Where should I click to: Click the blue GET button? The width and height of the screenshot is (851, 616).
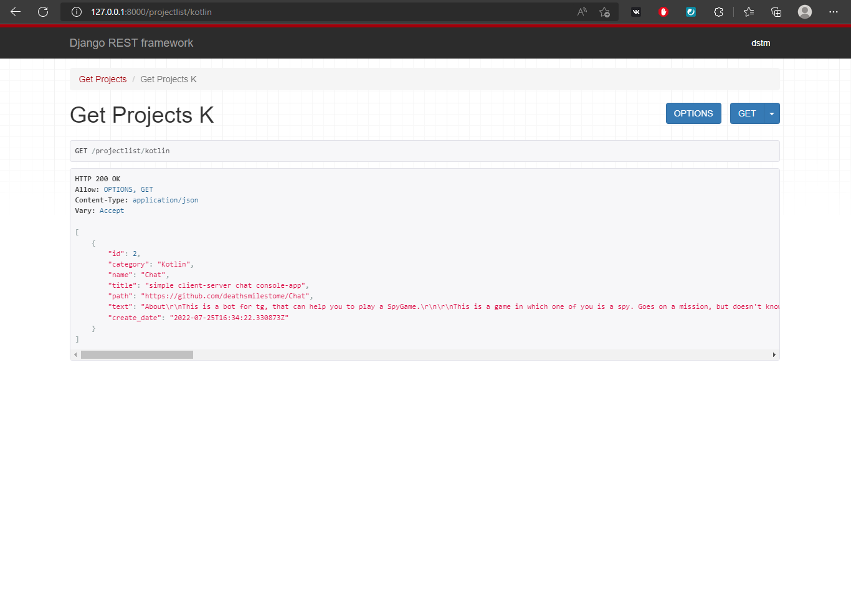[747, 113]
